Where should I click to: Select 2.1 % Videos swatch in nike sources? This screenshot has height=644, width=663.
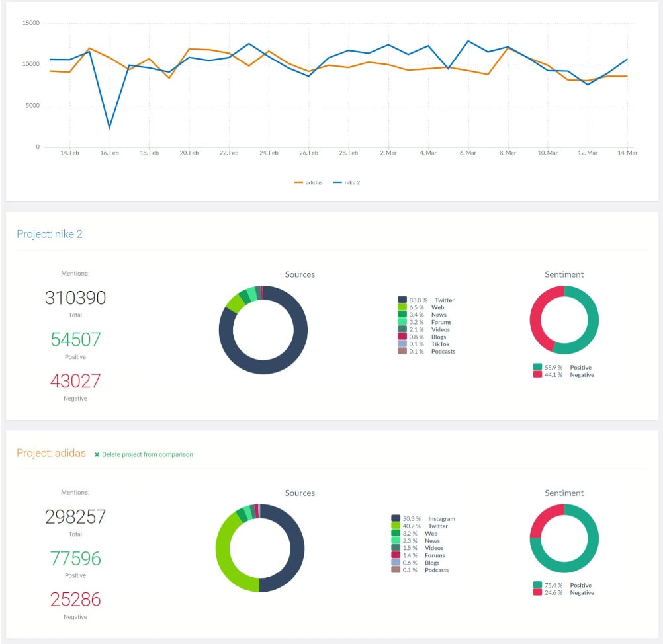coord(402,329)
